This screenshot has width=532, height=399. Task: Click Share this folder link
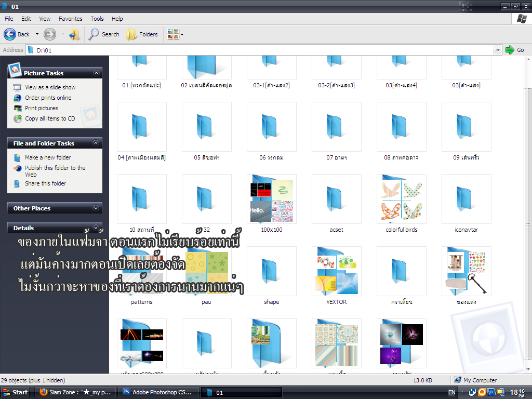(x=46, y=183)
